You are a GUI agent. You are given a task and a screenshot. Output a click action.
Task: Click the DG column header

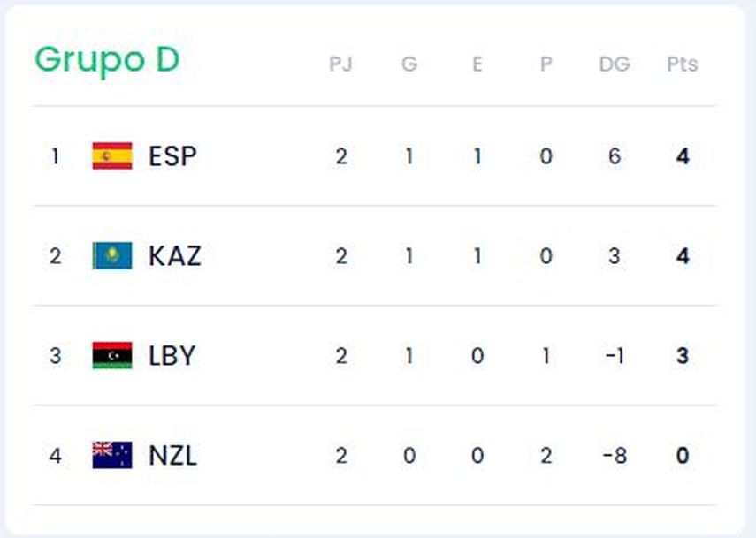[614, 64]
